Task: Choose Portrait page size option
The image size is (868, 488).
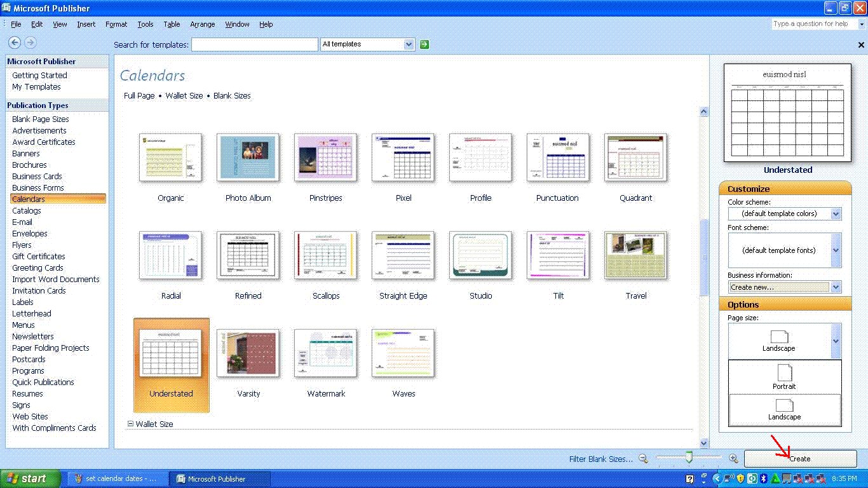Action: point(784,377)
